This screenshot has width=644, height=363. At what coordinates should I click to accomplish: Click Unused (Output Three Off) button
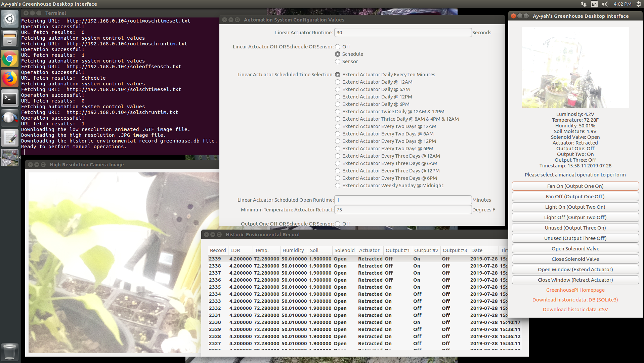pos(575,238)
